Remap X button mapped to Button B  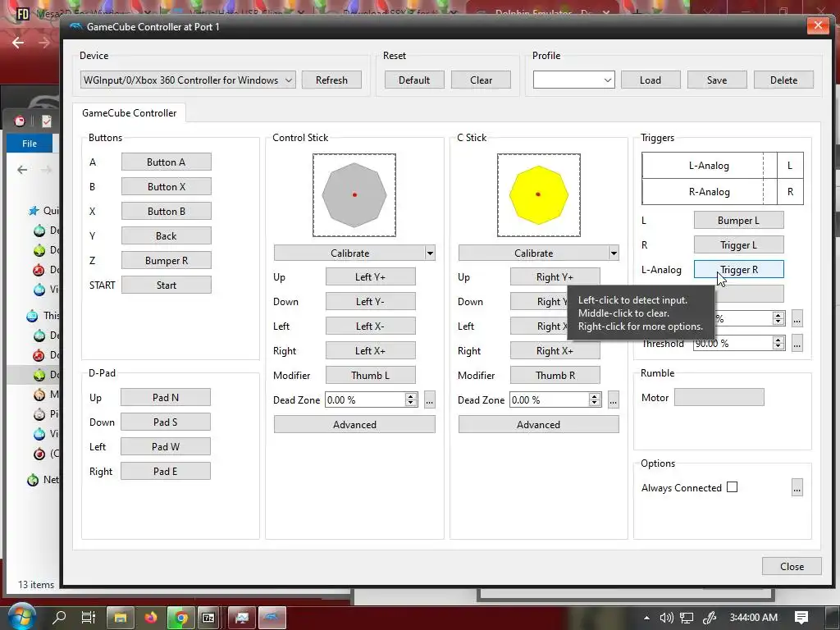pyautogui.click(x=166, y=211)
